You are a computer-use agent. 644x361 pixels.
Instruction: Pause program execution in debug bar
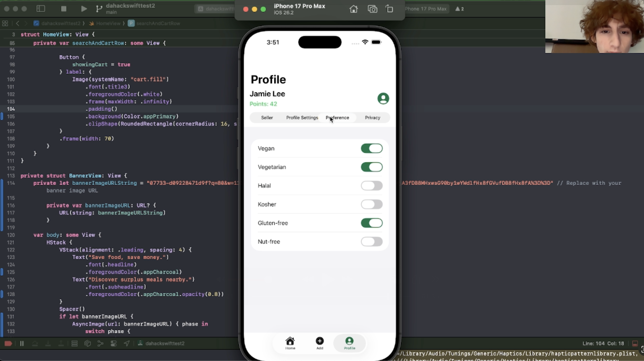pyautogui.click(x=22, y=343)
